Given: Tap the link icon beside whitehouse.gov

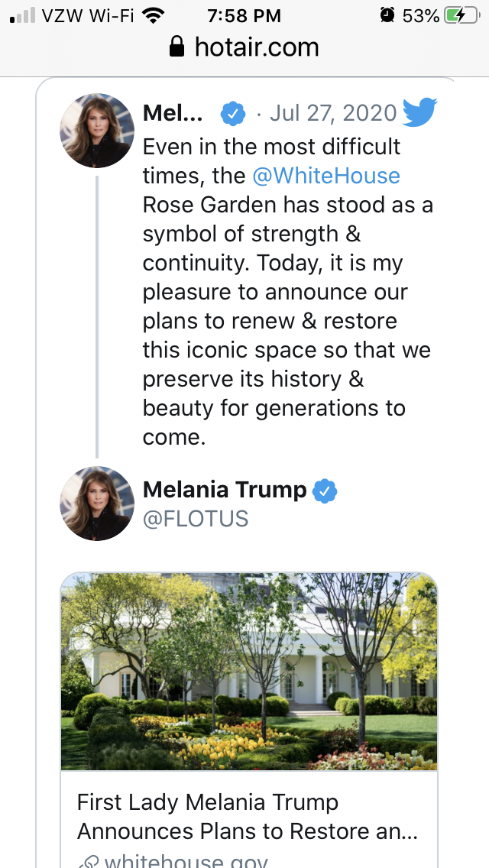Looking at the screenshot, I should pos(89,862).
